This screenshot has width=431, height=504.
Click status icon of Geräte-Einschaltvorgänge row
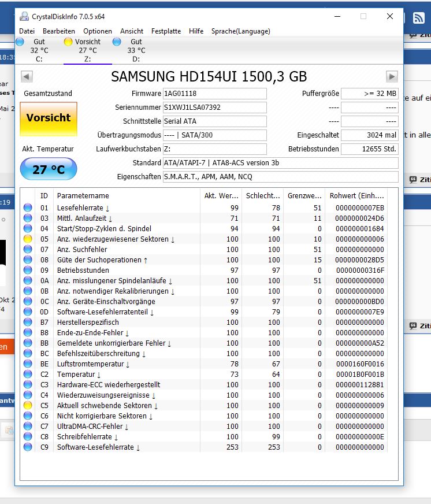point(28,301)
